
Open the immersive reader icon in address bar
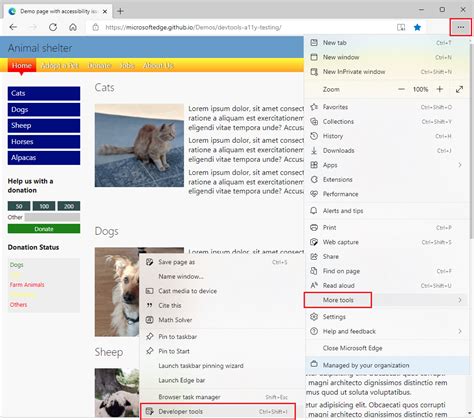click(401, 27)
